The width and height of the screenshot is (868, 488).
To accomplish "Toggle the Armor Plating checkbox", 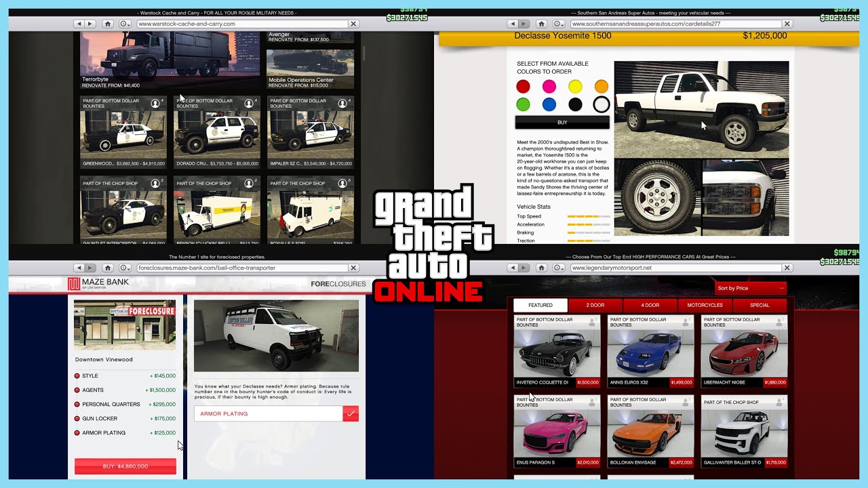I will click(351, 413).
